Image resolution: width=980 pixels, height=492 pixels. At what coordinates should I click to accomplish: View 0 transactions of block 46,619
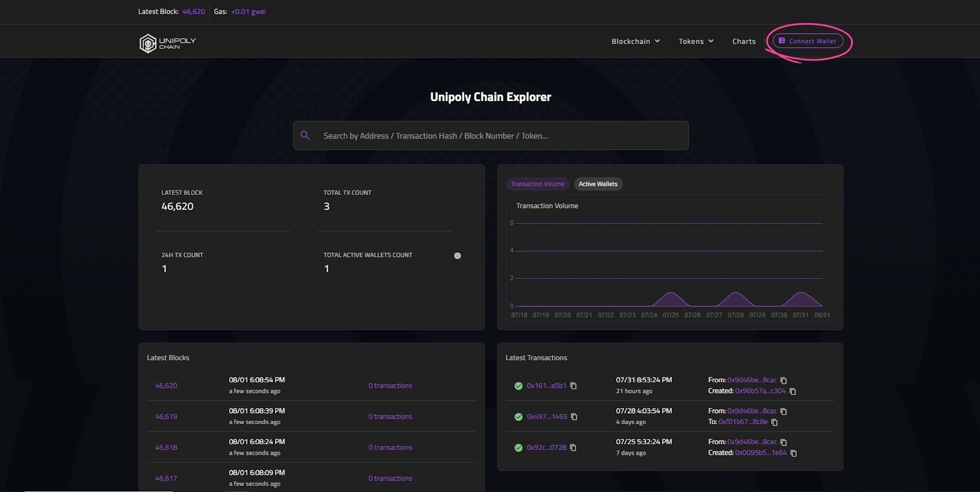[x=390, y=417]
